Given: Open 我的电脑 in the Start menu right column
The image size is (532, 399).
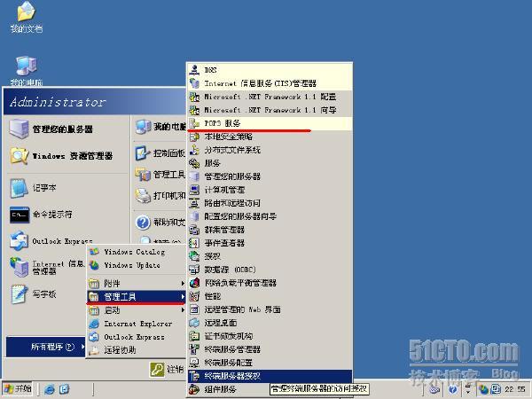Looking at the screenshot, I should click(x=160, y=127).
